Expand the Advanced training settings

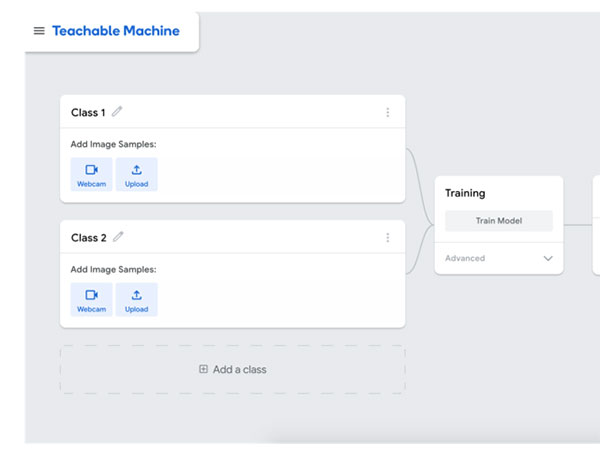[x=466, y=258]
